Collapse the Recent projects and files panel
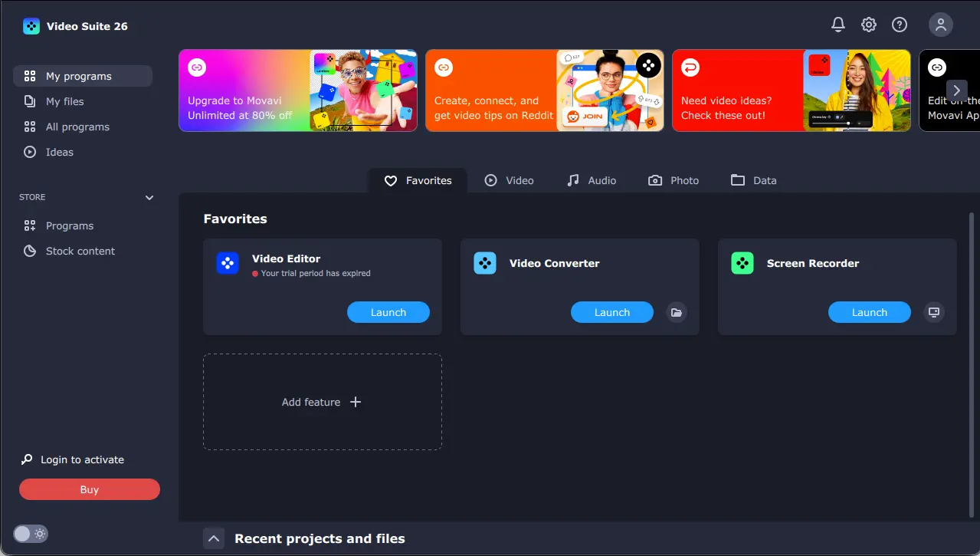The width and height of the screenshot is (980, 556). (214, 538)
